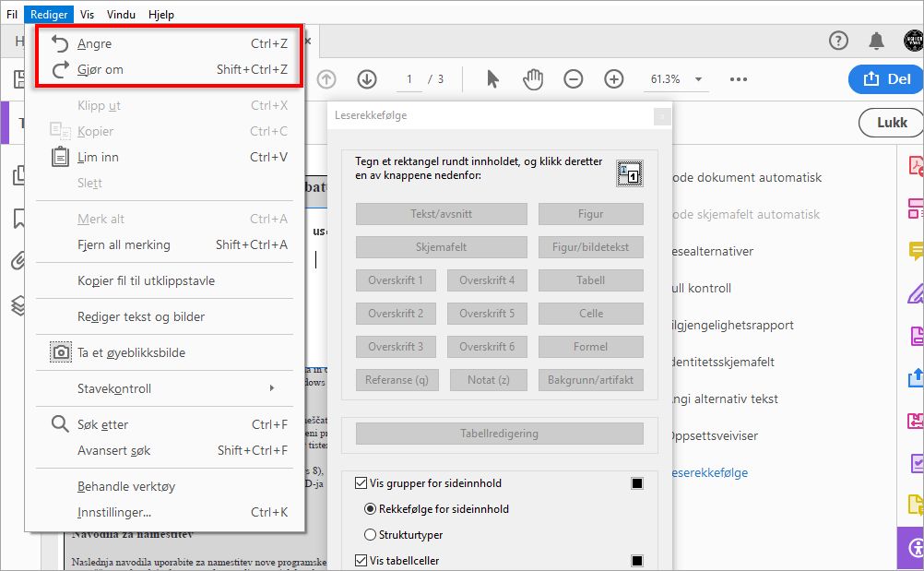
Task: Toggle Vis grupper for sideinnhold checkbox
Action: [361, 483]
